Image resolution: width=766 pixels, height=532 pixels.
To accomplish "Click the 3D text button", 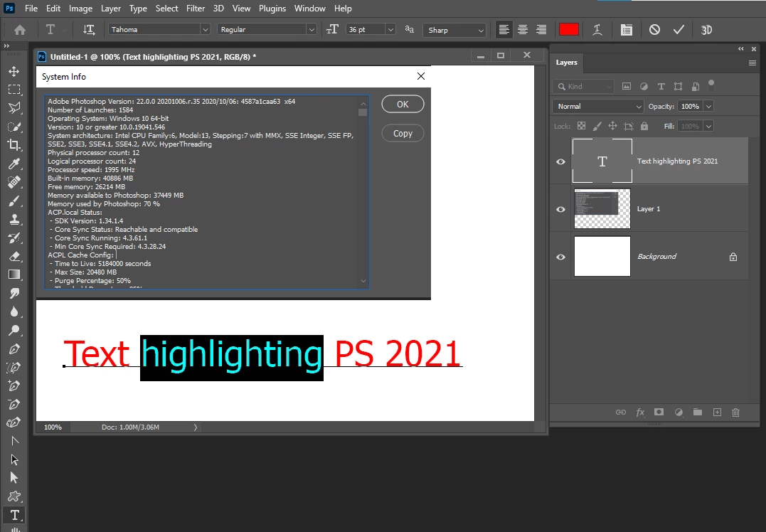I will [706, 30].
